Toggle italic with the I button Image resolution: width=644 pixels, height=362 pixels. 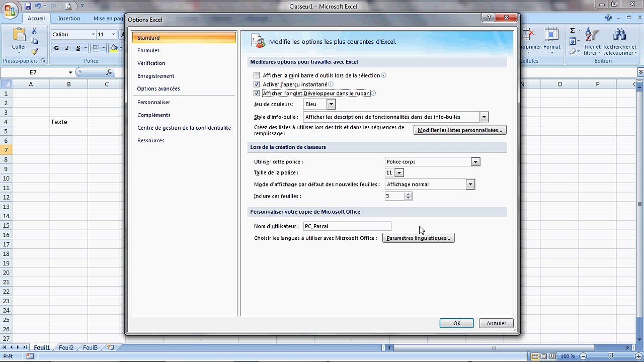click(67, 48)
